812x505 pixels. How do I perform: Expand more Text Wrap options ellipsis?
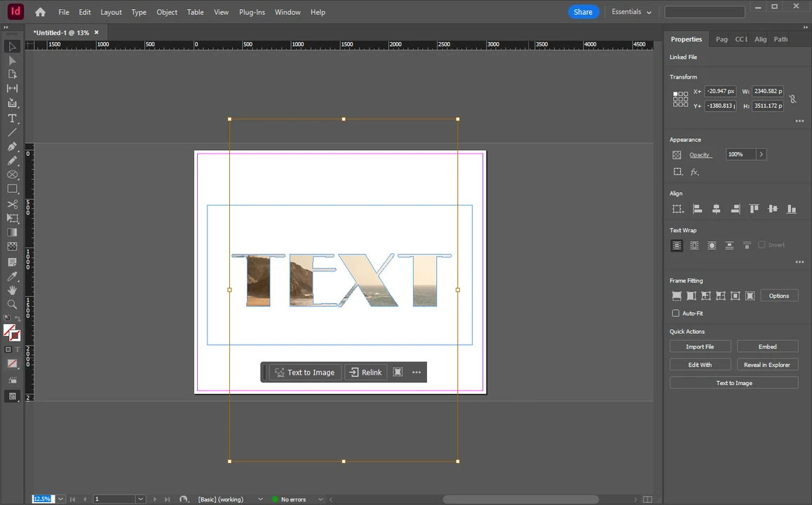pos(799,262)
